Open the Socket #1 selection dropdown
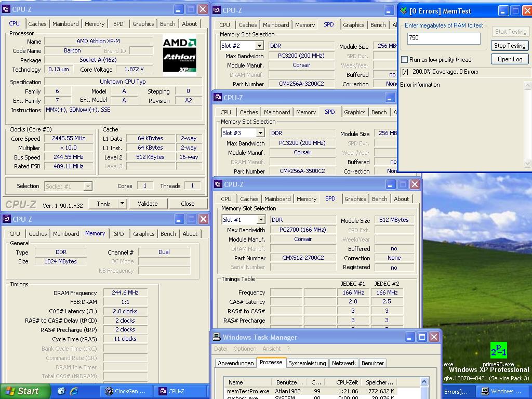The width and height of the screenshot is (532, 399). (x=88, y=187)
